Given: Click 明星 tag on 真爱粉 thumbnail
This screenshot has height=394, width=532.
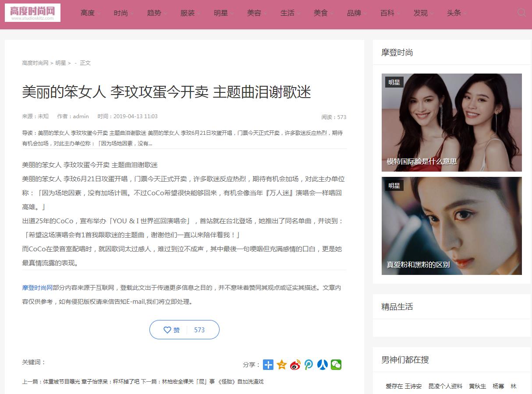Looking at the screenshot, I should (394, 186).
